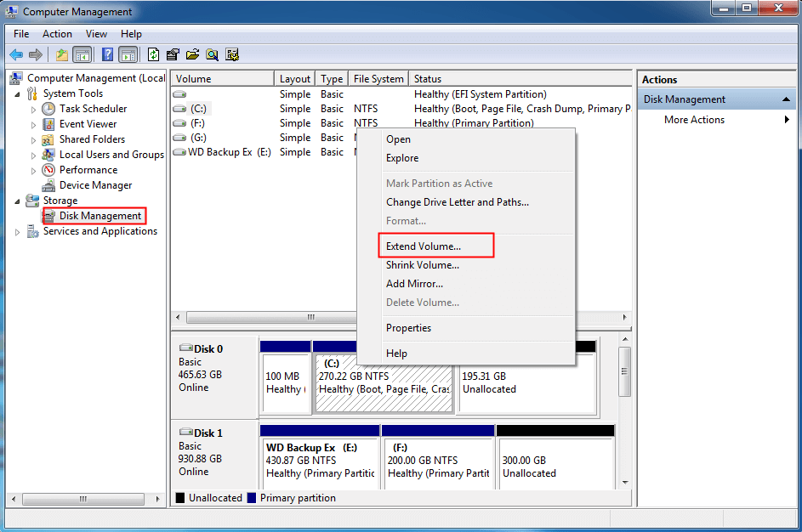Click the blue Back arrow in toolbar
Viewport: 802px width, 532px height.
16,54
